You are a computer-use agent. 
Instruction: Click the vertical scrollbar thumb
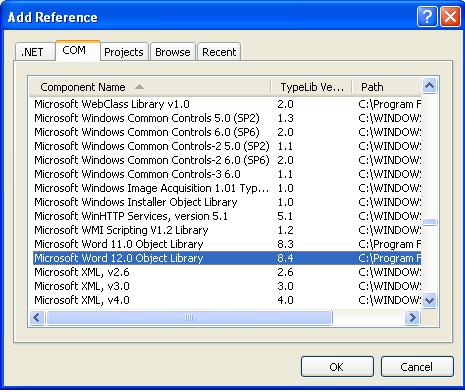[x=430, y=222]
